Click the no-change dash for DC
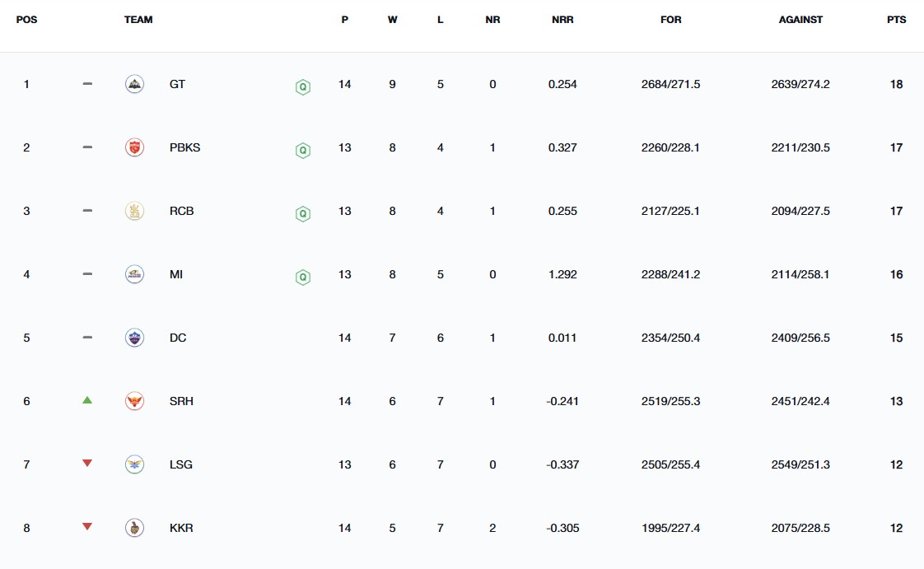Viewport: 924px width, 569px height. click(87, 337)
